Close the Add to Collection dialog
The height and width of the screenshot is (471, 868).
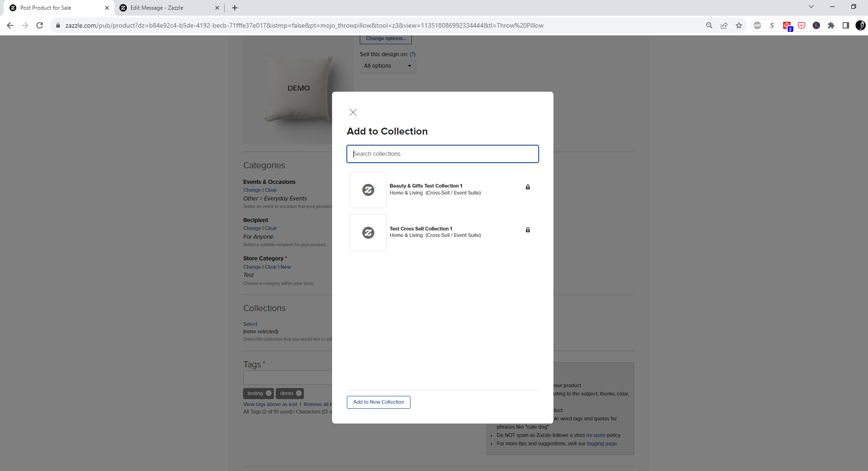[353, 112]
